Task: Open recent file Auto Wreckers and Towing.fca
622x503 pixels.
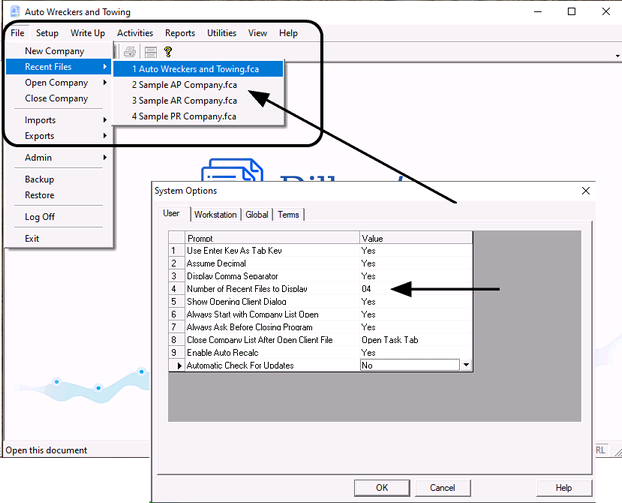Action: tap(198, 69)
